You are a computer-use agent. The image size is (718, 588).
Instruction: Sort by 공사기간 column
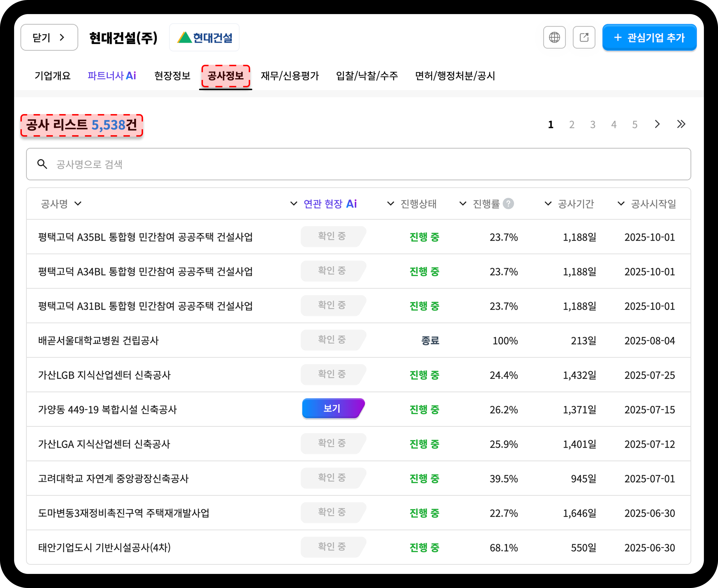(569, 204)
